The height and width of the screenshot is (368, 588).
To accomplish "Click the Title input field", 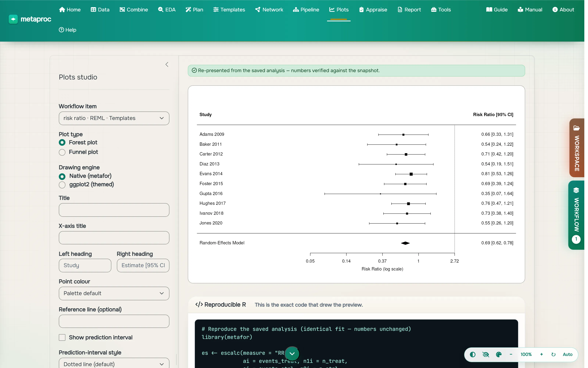I will 114,210.
